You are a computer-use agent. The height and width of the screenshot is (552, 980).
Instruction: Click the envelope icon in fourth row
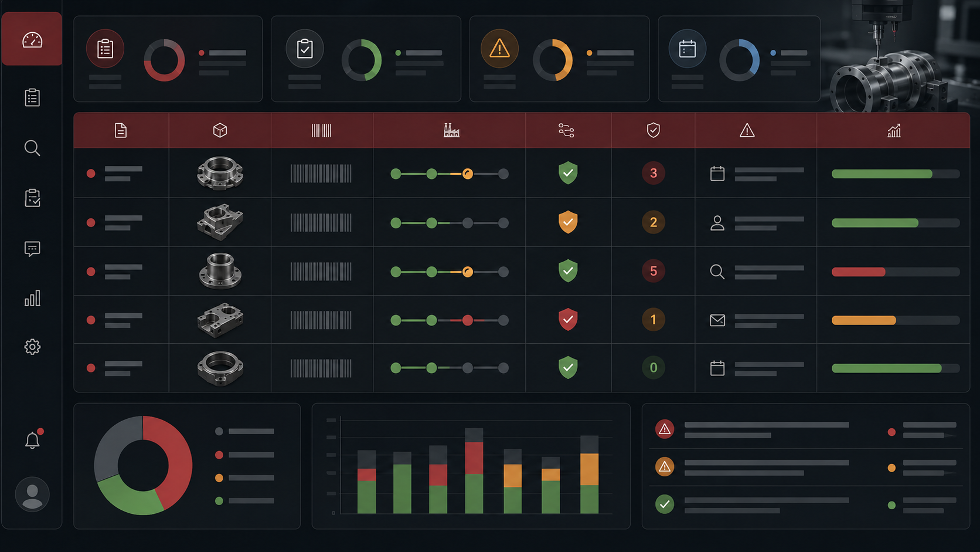717,320
